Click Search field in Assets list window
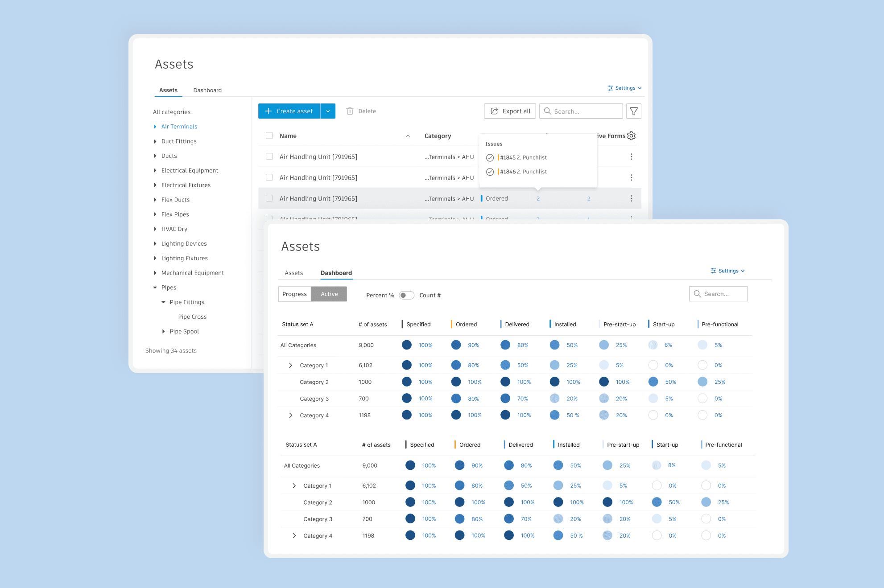Image resolution: width=884 pixels, height=588 pixels. 581,111
